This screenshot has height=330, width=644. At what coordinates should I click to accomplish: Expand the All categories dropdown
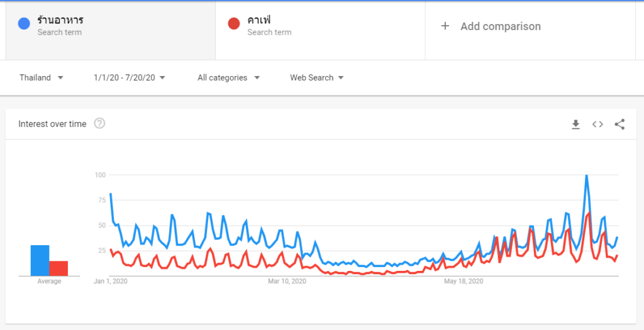pyautogui.click(x=228, y=77)
